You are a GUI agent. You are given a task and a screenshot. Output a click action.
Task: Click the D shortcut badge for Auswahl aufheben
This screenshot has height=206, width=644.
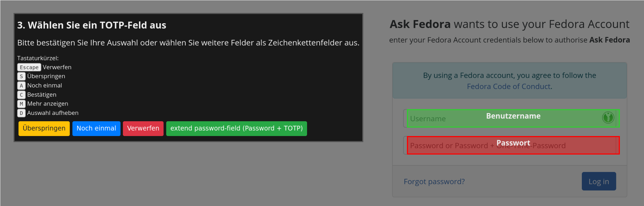tap(21, 113)
